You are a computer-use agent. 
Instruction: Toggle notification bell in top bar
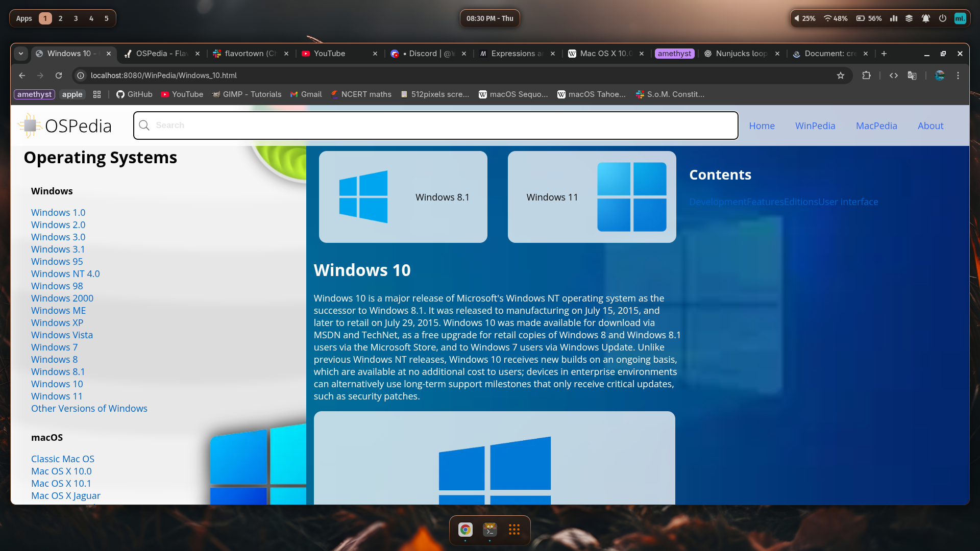click(x=925, y=18)
